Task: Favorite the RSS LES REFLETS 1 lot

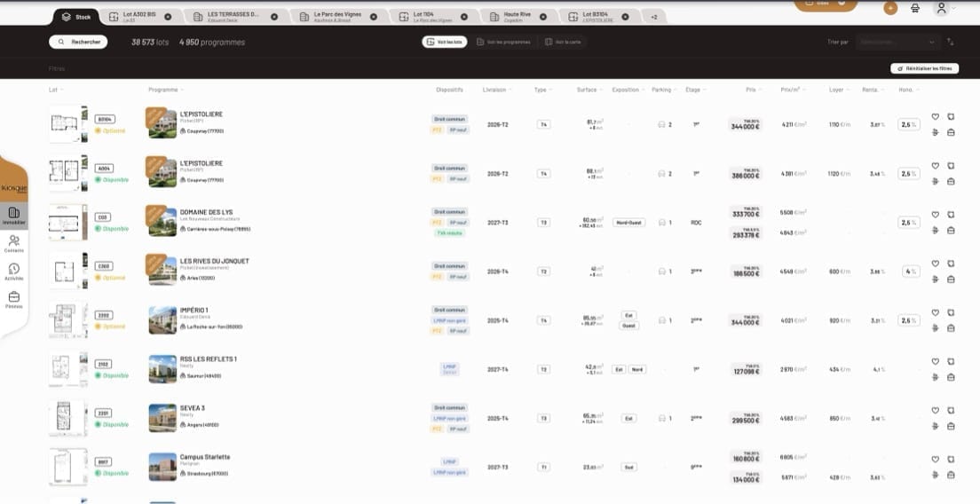Action: point(935,362)
